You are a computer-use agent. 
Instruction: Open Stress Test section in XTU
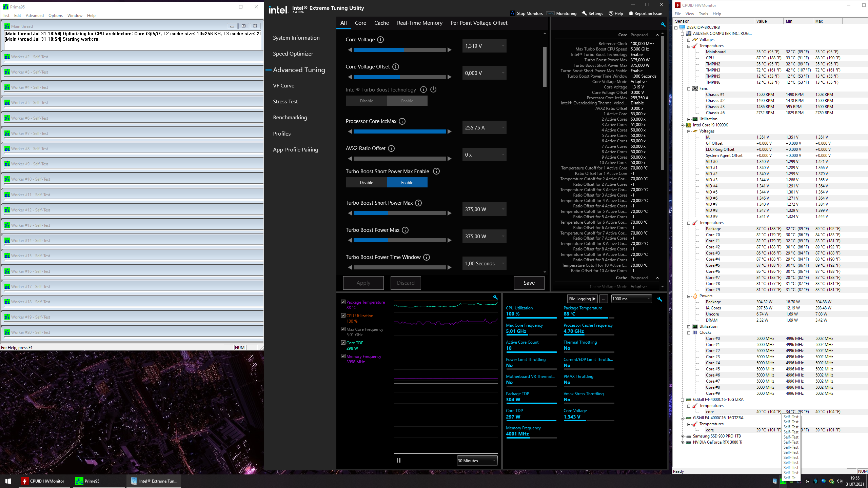click(x=285, y=102)
